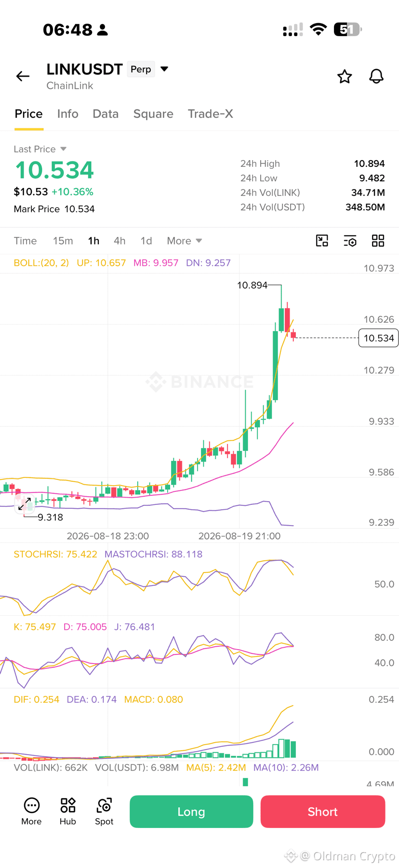Tap the 2026-08-19 21:00 time axis label
The image size is (399, 868).
(239, 536)
